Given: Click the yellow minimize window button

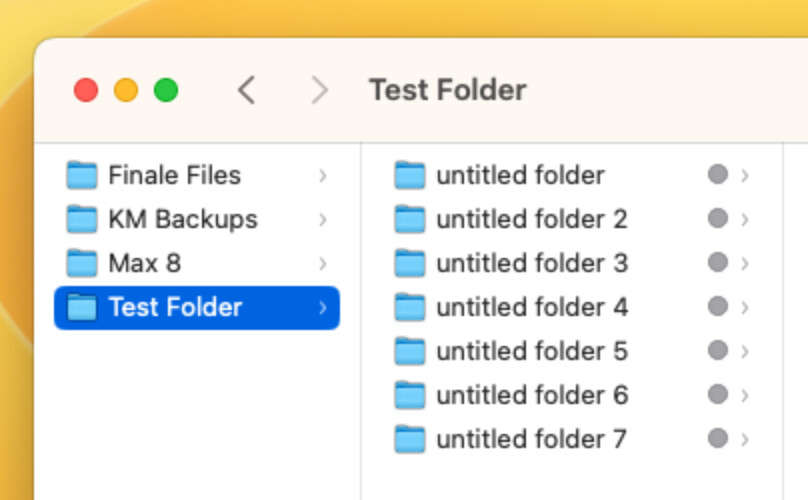Looking at the screenshot, I should [126, 90].
